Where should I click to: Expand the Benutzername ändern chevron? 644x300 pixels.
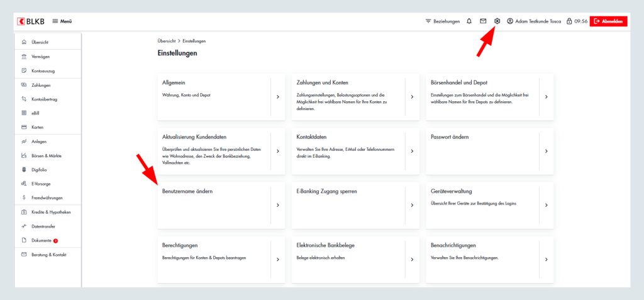277,205
